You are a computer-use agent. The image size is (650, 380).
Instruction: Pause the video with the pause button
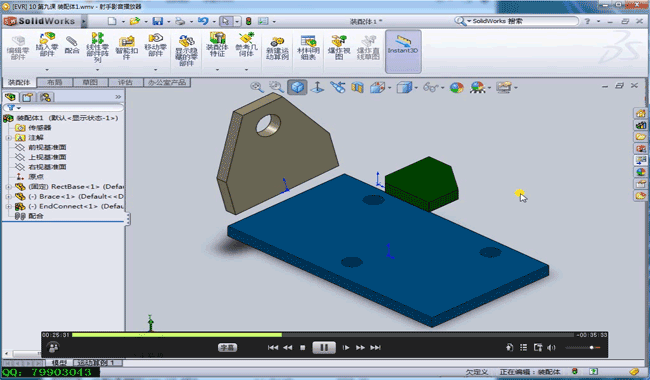[x=324, y=348]
